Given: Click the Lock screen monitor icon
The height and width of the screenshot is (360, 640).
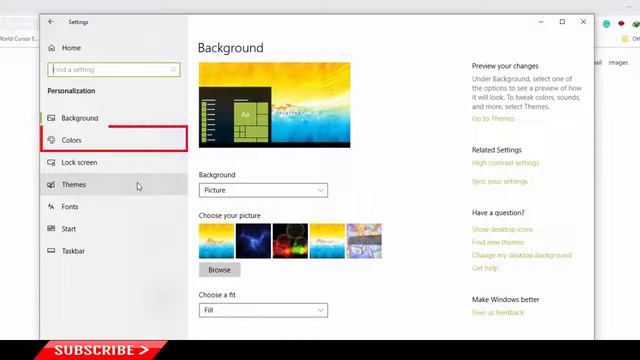Looking at the screenshot, I should (51, 162).
